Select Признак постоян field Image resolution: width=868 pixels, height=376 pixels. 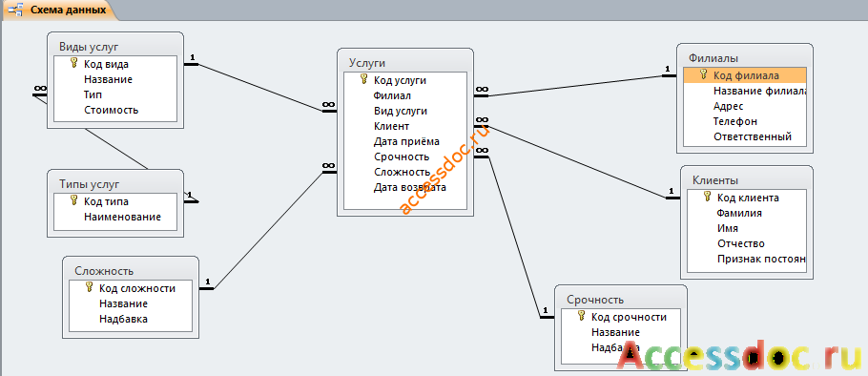(x=746, y=259)
